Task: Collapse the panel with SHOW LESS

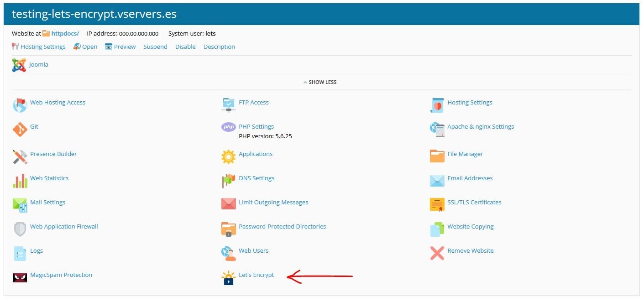Action: (320, 82)
